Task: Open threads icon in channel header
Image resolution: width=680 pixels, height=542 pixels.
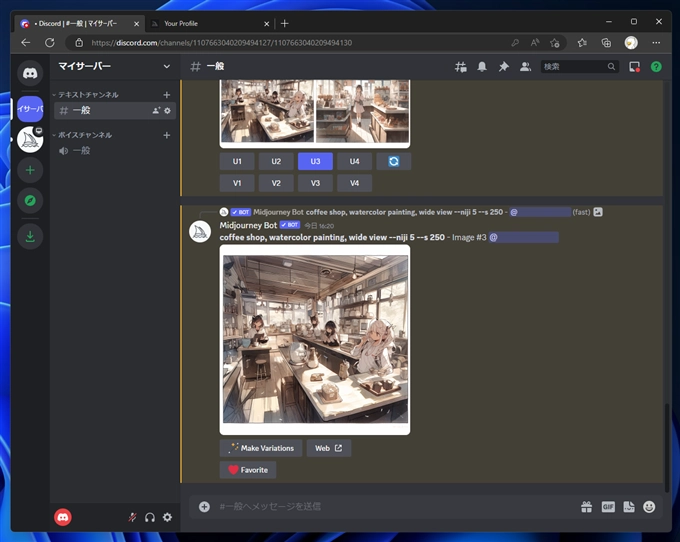Action: [x=461, y=67]
